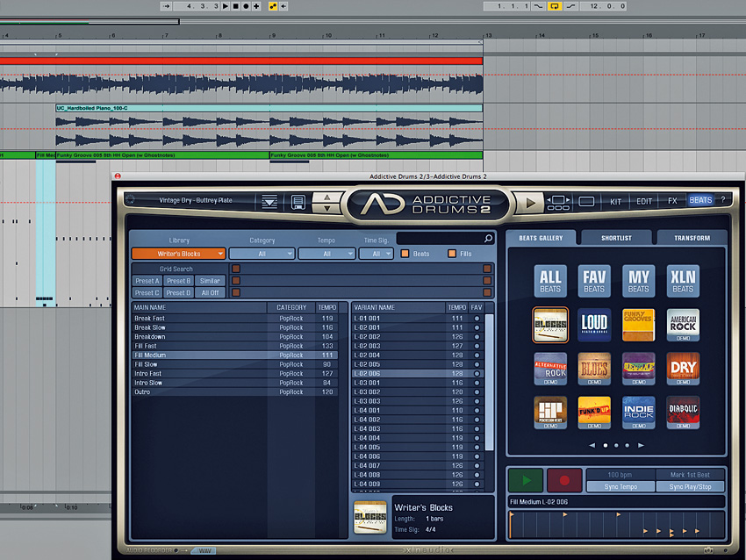
Task: Switch to the FX page
Action: pos(672,201)
